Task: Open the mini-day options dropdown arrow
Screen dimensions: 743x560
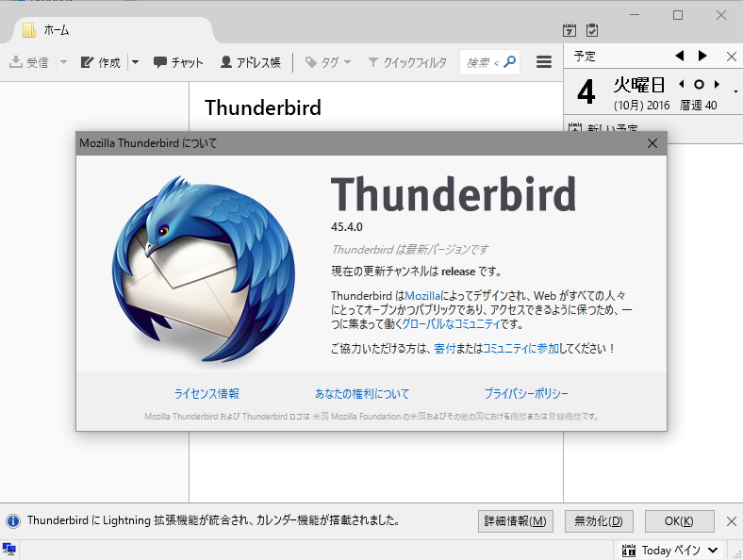Action: coord(735,91)
